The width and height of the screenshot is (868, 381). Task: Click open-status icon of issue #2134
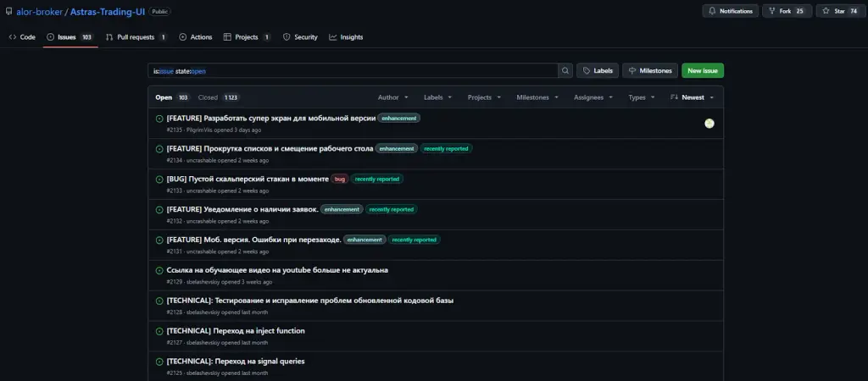pos(159,149)
